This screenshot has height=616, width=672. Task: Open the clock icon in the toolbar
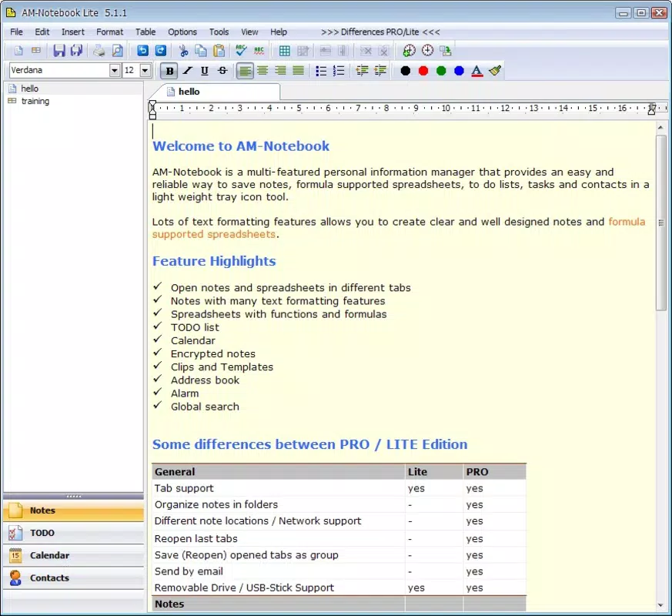[427, 51]
